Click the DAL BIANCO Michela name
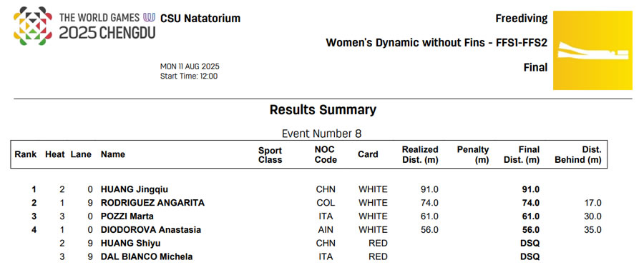Screen dimensions: 644x270 [147, 257]
